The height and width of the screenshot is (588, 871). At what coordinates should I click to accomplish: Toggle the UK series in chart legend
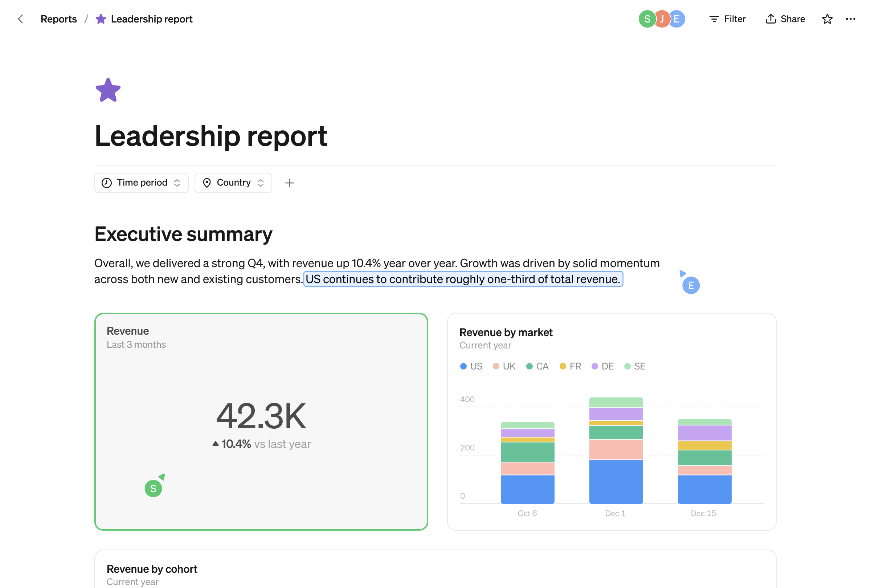pyautogui.click(x=504, y=366)
